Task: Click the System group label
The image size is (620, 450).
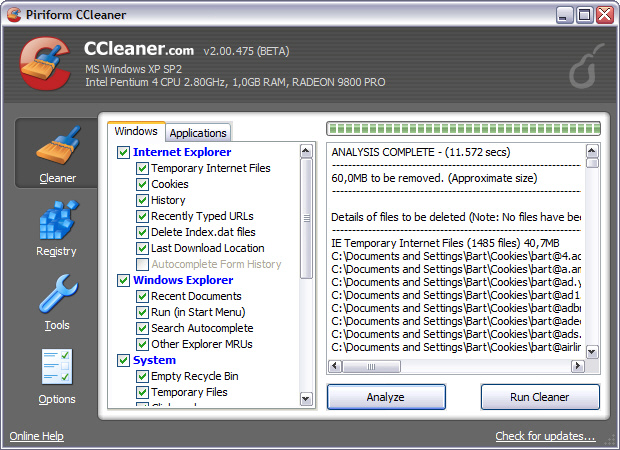Action: click(154, 360)
